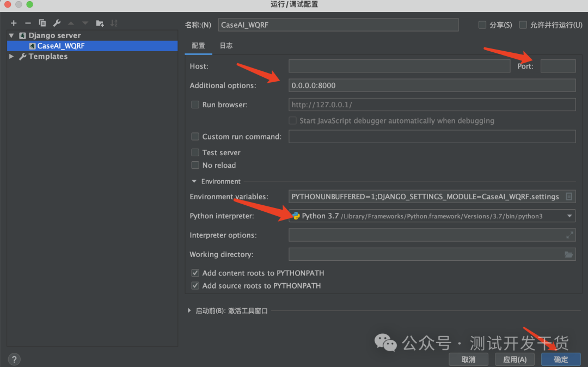Enable the Run browser checkbox
The width and height of the screenshot is (588, 367).
tap(195, 105)
